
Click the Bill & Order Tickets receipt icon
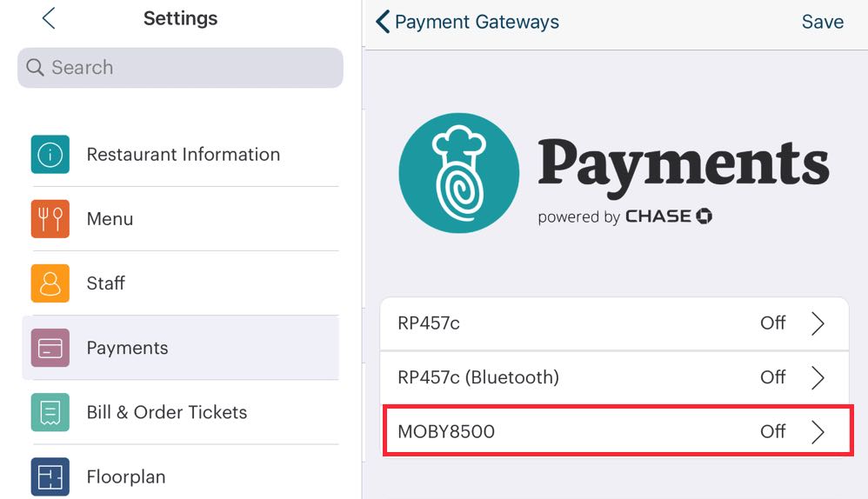click(50, 412)
